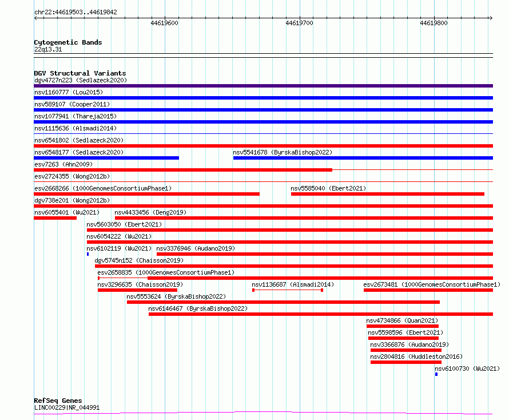Image resolution: width=509 pixels, height=420 pixels.
Task: Select the nsv1136687 thin red line glyph
Action: [x=288, y=290]
